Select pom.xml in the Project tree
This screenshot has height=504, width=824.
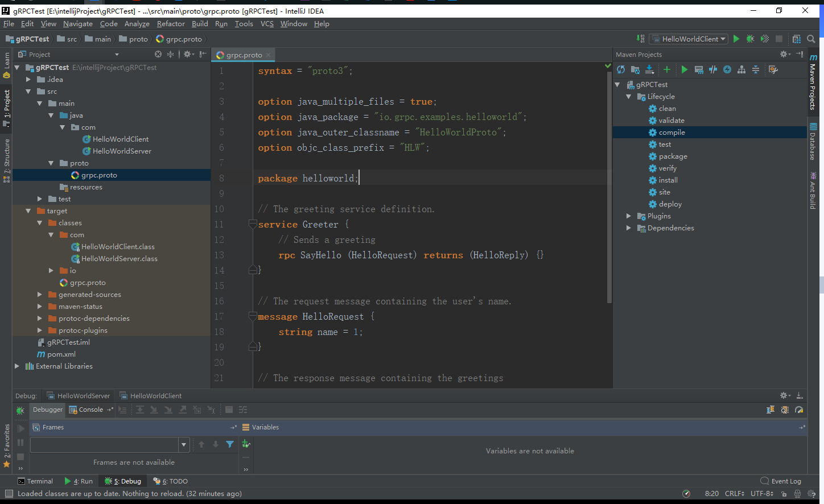[56, 354]
